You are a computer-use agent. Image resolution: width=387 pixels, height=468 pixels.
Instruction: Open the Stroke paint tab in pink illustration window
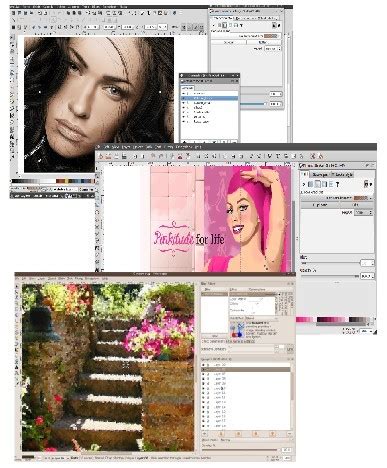point(320,174)
